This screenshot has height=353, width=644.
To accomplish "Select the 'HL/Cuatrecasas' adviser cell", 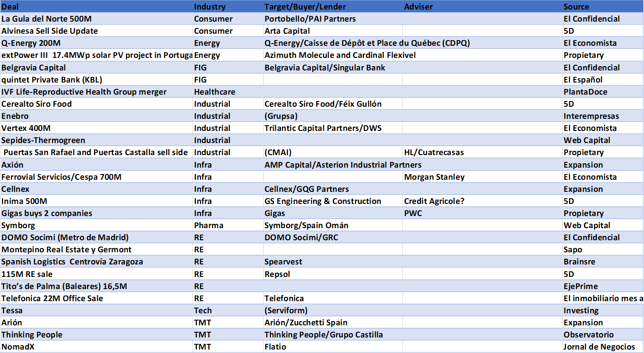I will (482, 152).
